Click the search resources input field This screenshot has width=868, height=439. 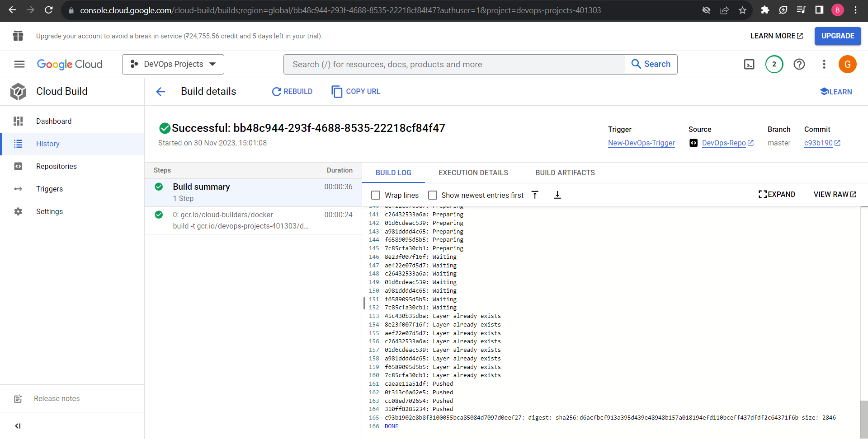pos(454,64)
